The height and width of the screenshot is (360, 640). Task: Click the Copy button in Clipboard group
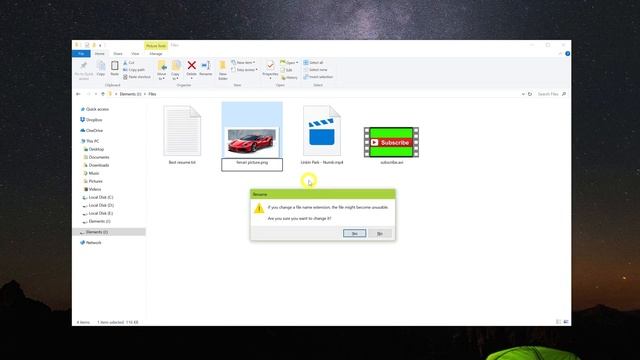[x=101, y=68]
